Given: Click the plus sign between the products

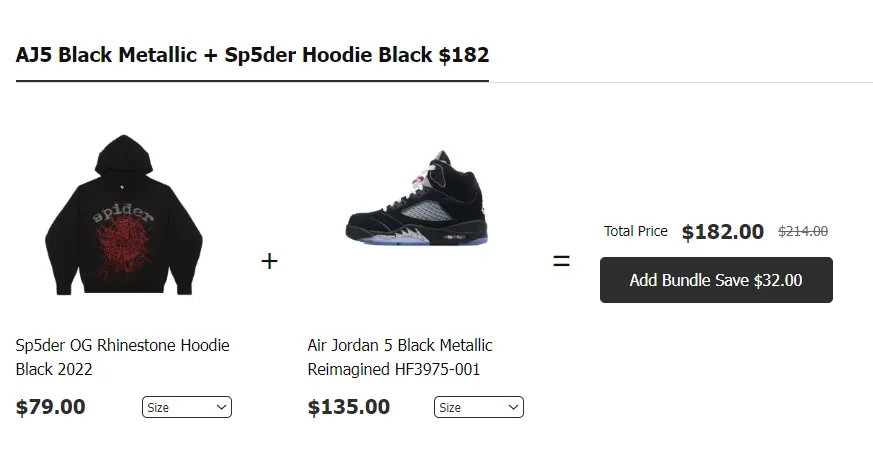Looking at the screenshot, I should point(269,261).
